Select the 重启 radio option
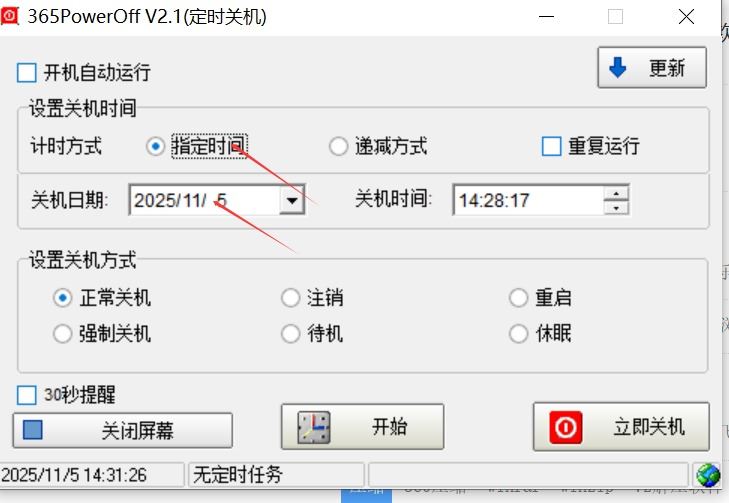The image size is (729, 503). click(x=518, y=298)
